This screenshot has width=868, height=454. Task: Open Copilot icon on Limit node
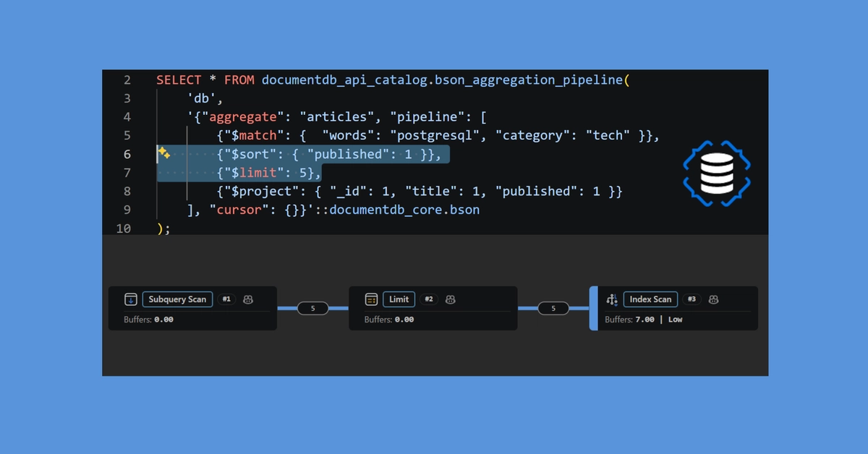450,299
